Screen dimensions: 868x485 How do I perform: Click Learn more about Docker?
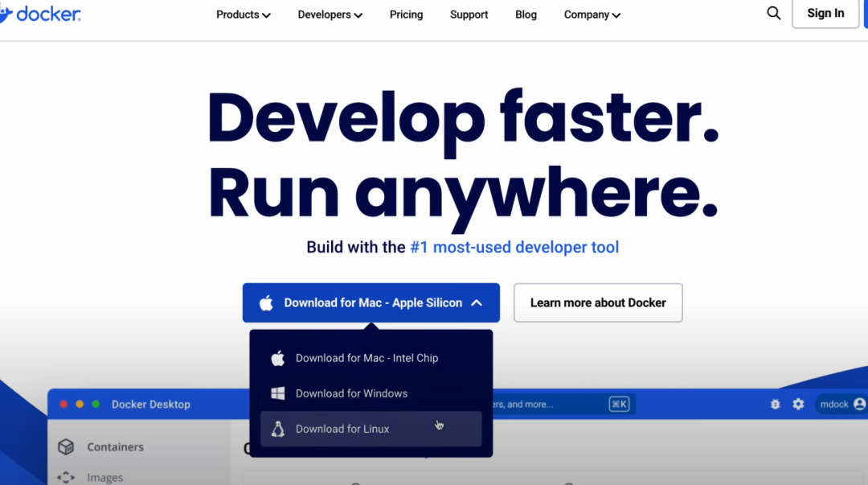tap(598, 302)
